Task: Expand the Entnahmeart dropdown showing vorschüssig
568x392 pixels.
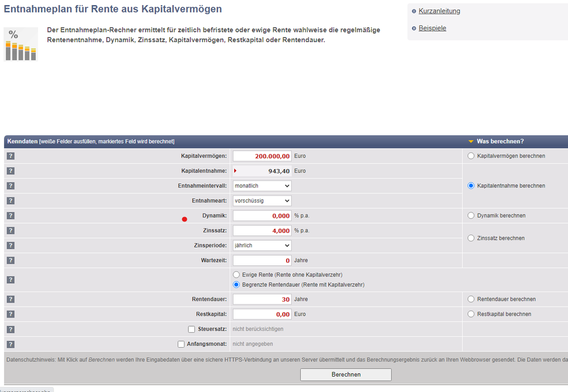Action: tap(262, 201)
